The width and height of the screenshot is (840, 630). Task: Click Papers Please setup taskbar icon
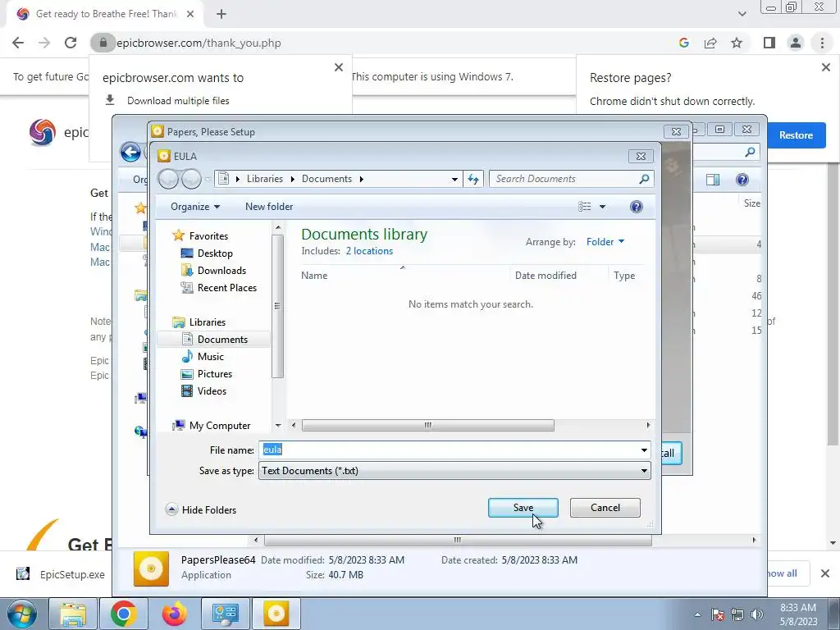tap(276, 614)
